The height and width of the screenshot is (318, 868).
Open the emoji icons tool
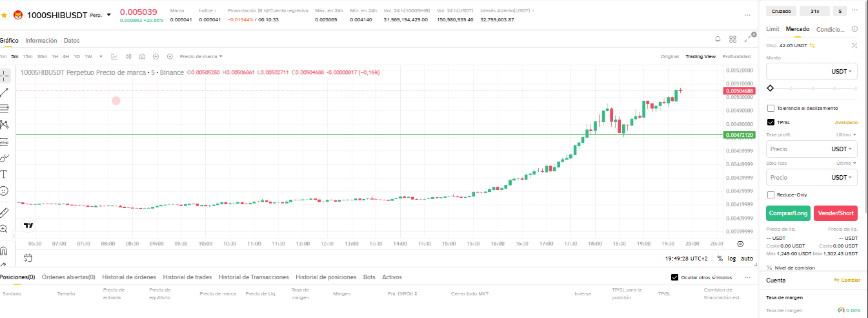(4, 191)
